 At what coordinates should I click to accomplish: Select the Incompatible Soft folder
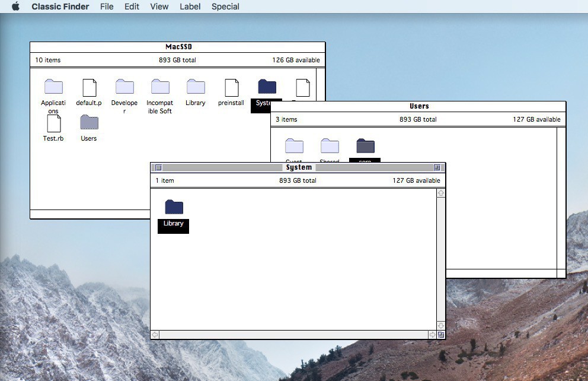(160, 87)
